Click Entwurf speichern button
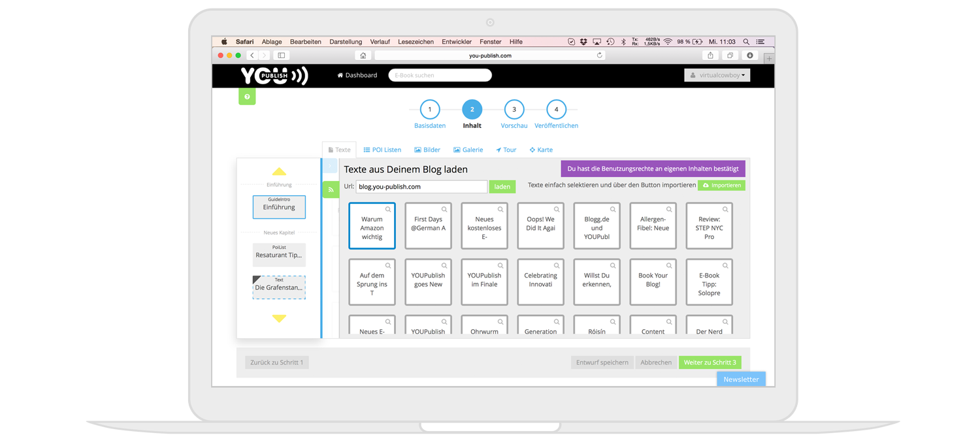 [602, 362]
